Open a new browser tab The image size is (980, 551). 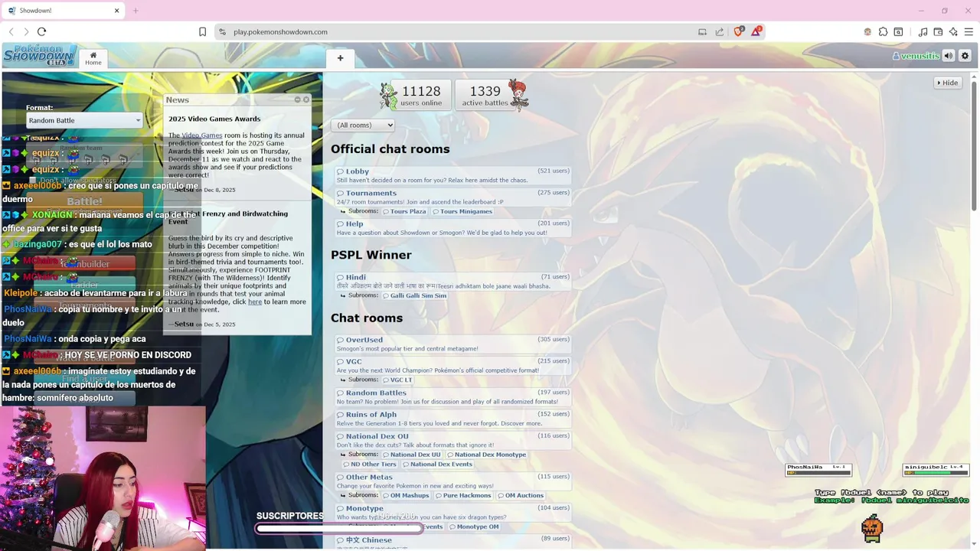[x=136, y=11]
